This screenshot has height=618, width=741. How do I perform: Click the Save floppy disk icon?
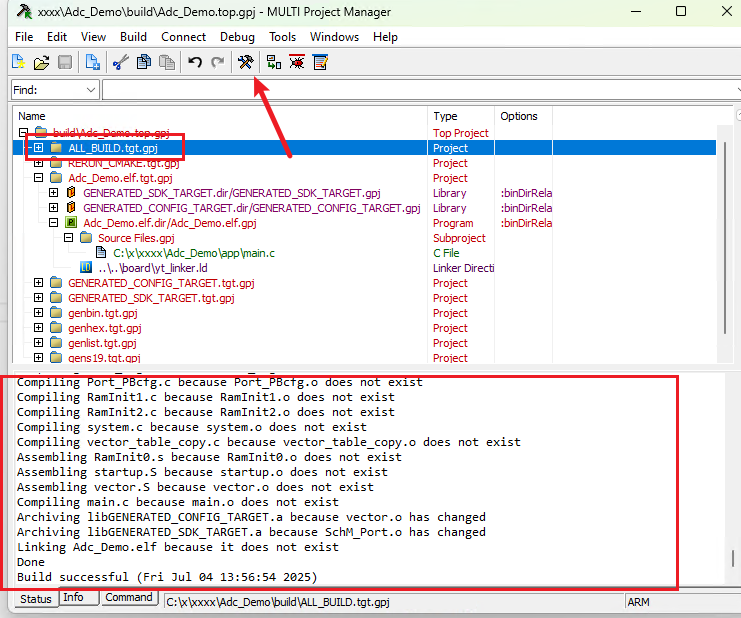click(x=65, y=62)
